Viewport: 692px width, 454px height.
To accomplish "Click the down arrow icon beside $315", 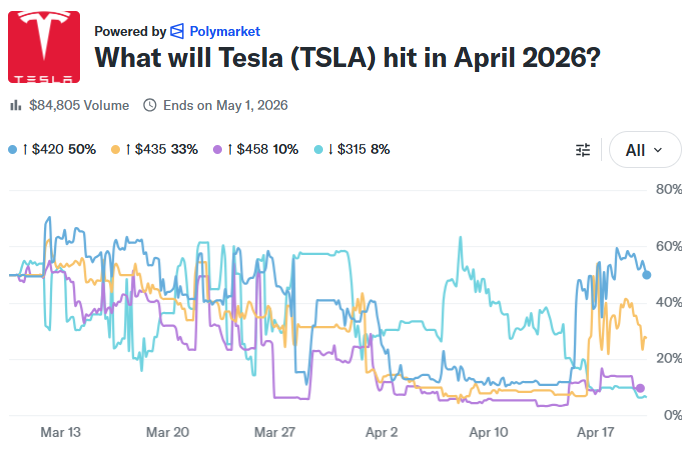I will click(x=331, y=149).
